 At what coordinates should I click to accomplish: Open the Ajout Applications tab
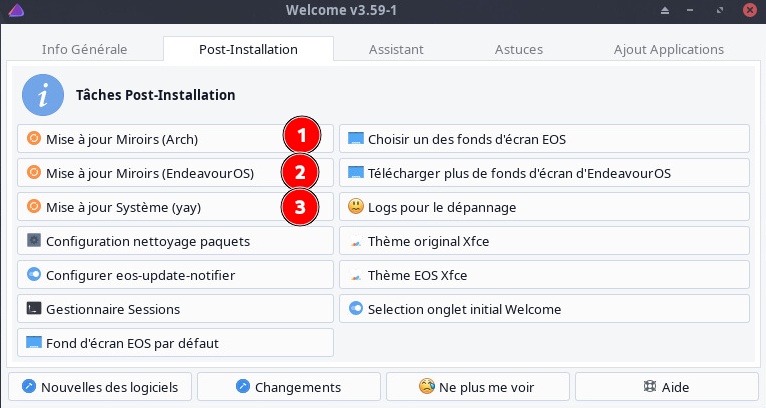[668, 49]
